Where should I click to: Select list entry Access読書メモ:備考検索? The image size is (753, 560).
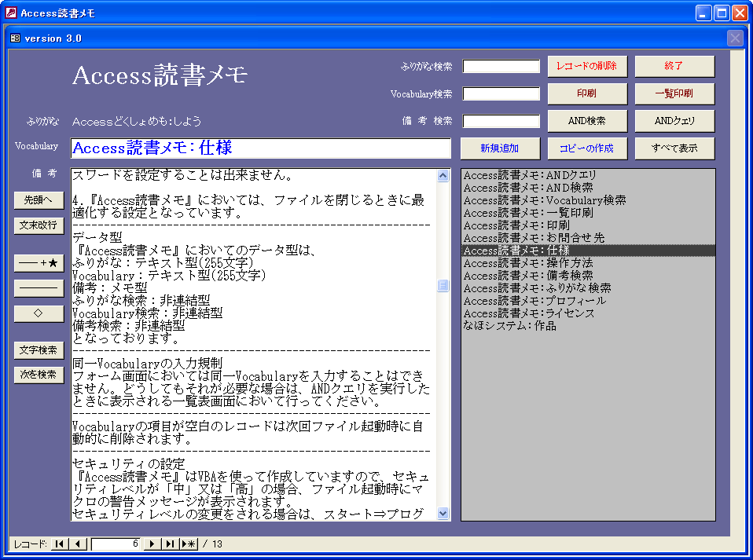(588, 276)
